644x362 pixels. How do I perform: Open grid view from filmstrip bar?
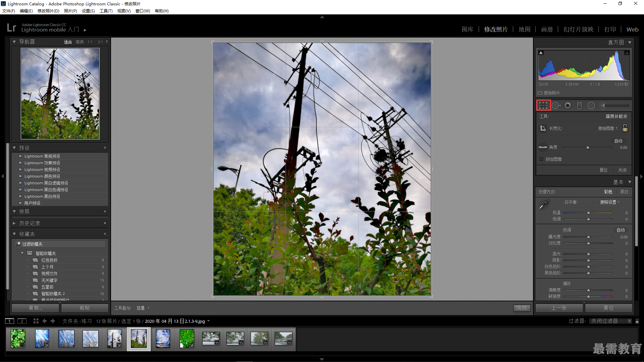[x=36, y=321]
